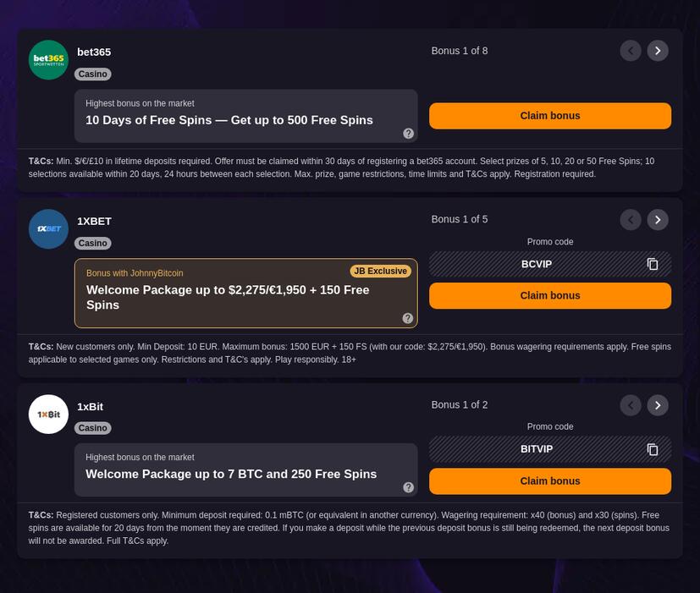
Task: Claim the 1xBit welcome package bonus
Action: pyautogui.click(x=550, y=480)
